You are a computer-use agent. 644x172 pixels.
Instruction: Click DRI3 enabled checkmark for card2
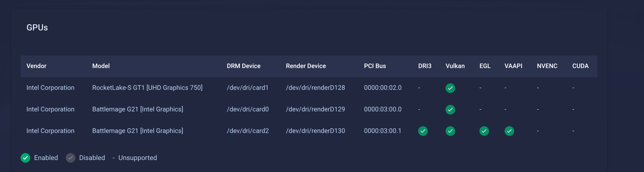423,131
